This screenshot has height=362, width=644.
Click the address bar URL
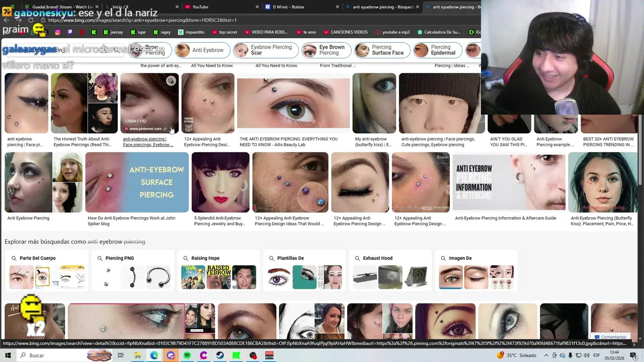coord(142,20)
